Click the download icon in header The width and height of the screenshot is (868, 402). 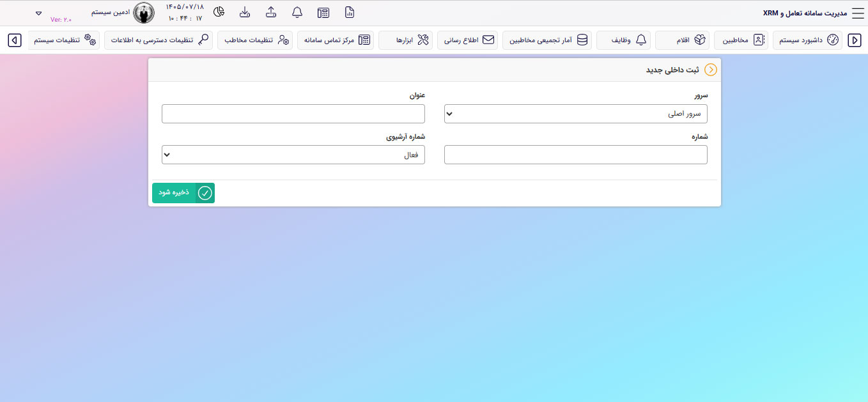pos(245,12)
